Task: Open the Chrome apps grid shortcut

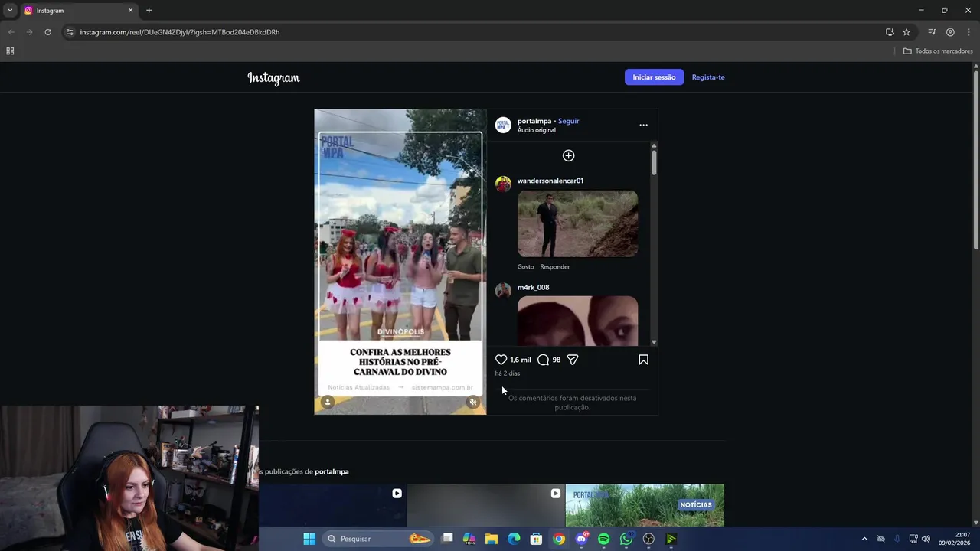Action: point(10,51)
